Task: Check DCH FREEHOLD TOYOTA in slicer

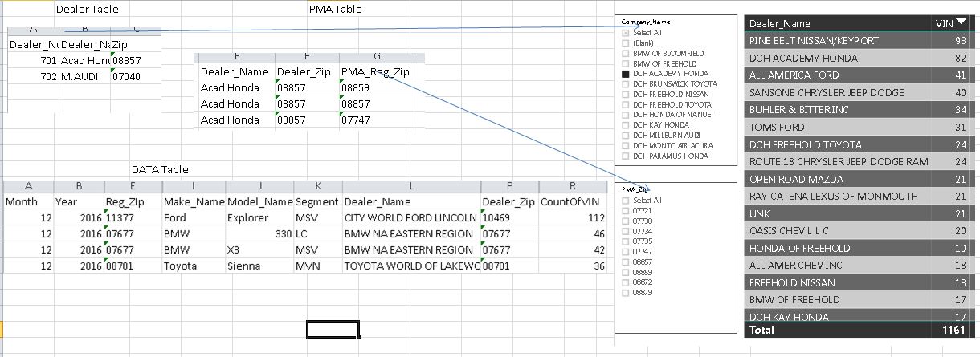Action: pos(626,104)
